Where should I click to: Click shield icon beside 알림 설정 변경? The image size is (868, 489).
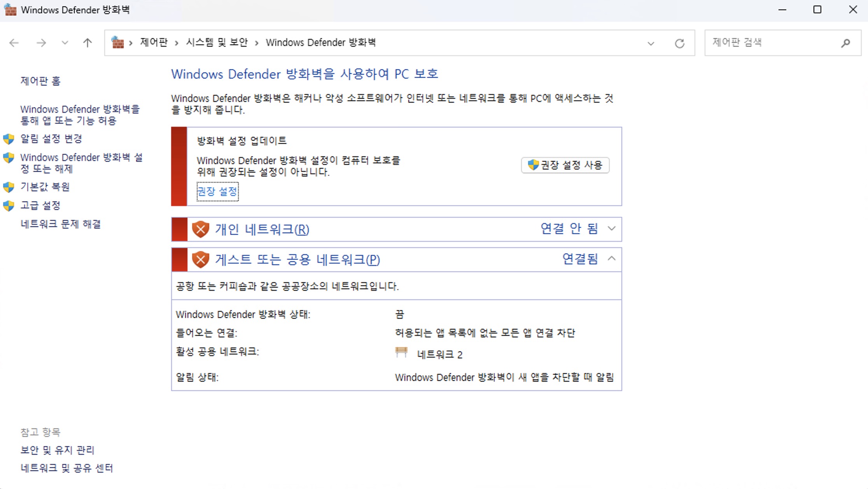click(9, 139)
